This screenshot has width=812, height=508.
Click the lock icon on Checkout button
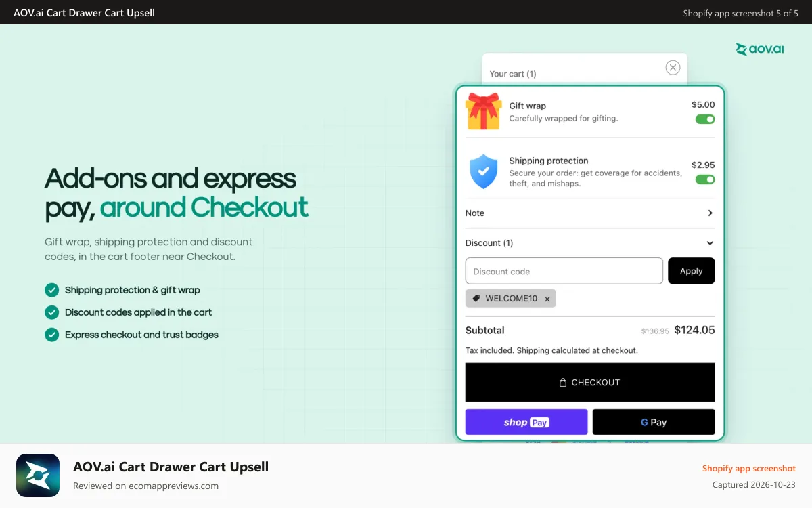pos(563,383)
